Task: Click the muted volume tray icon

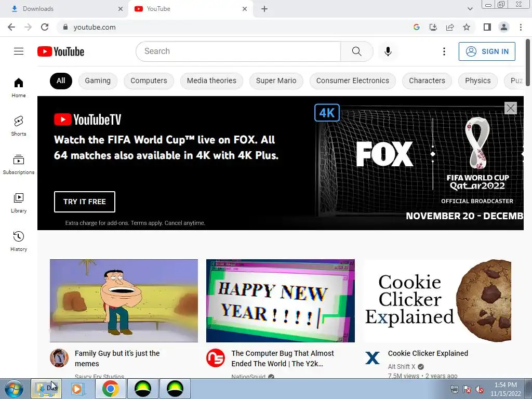Action: [480, 389]
